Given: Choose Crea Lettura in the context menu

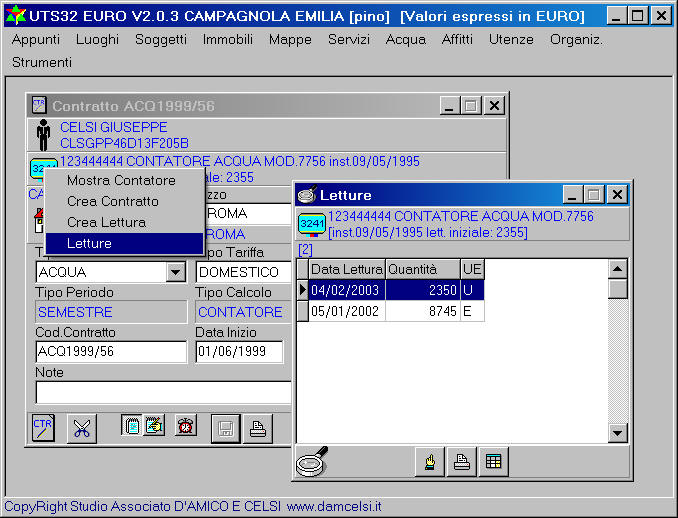Looking at the screenshot, I should (106, 222).
